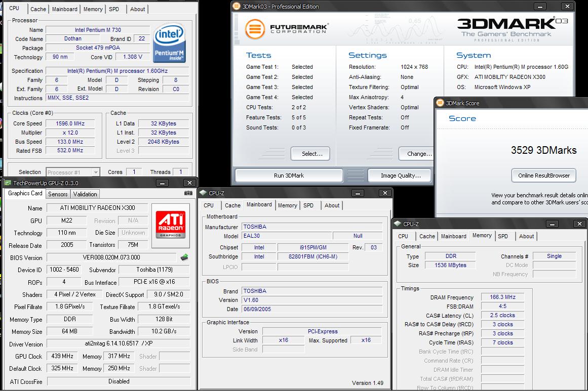Click the Level 2 cache value 2048 KBytes
Viewport: 588px width, 391px height.
pos(164,142)
